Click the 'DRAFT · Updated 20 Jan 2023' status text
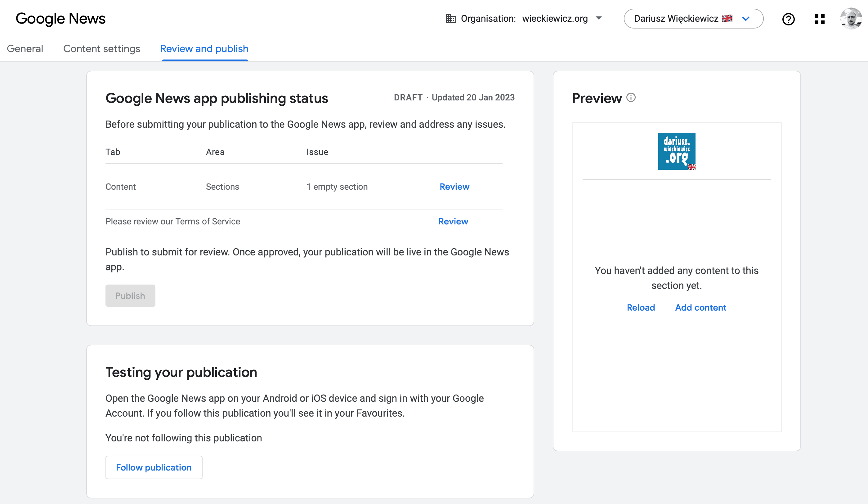The image size is (868, 504). coord(454,97)
